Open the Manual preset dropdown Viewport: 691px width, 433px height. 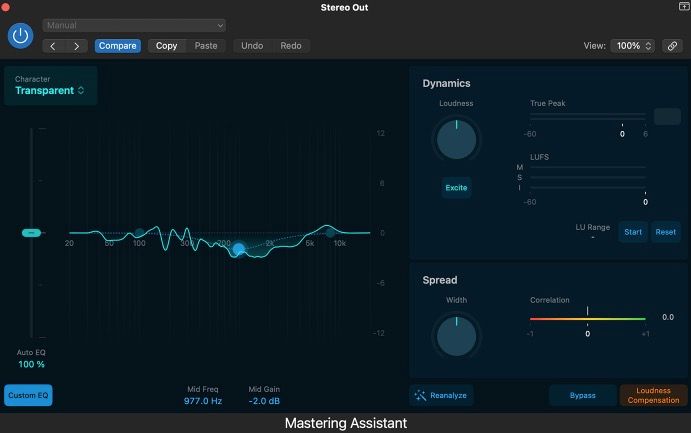[134, 25]
